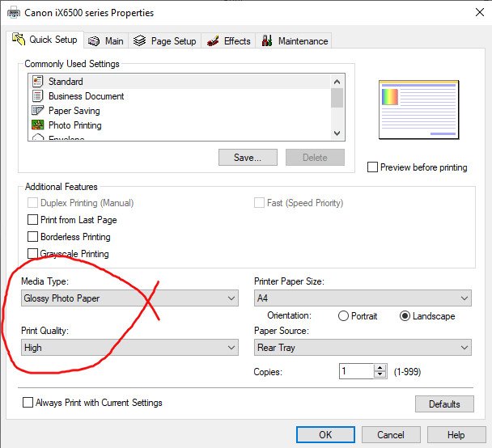
Task: Click the greyed Delete button
Action: click(x=315, y=158)
